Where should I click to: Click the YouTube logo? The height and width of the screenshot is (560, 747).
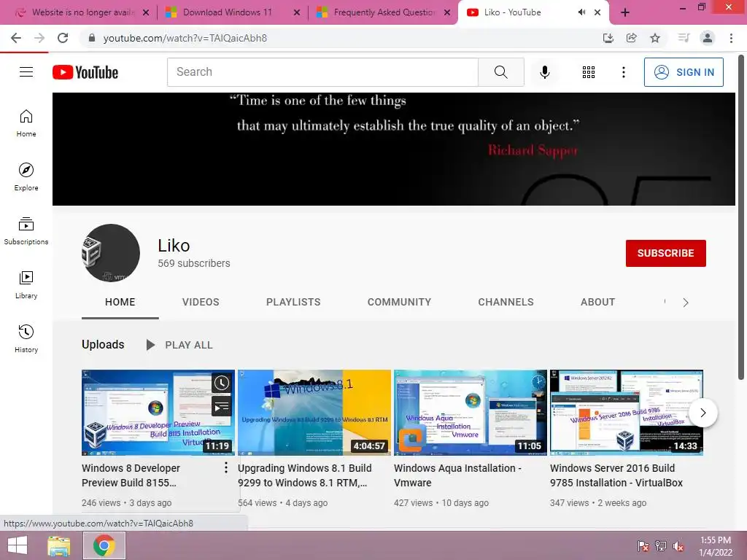pyautogui.click(x=85, y=72)
